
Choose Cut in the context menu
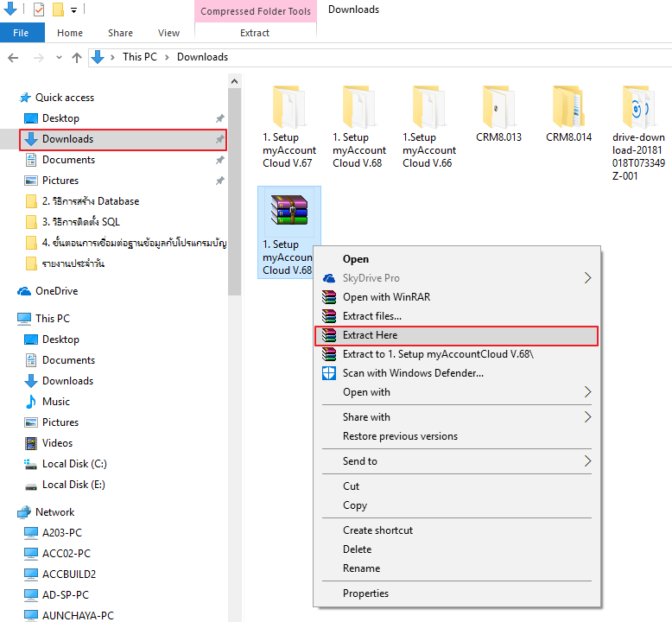point(457,486)
